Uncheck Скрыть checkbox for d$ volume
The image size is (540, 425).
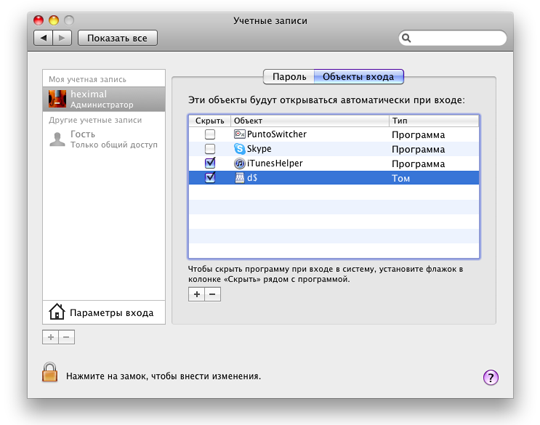[210, 177]
